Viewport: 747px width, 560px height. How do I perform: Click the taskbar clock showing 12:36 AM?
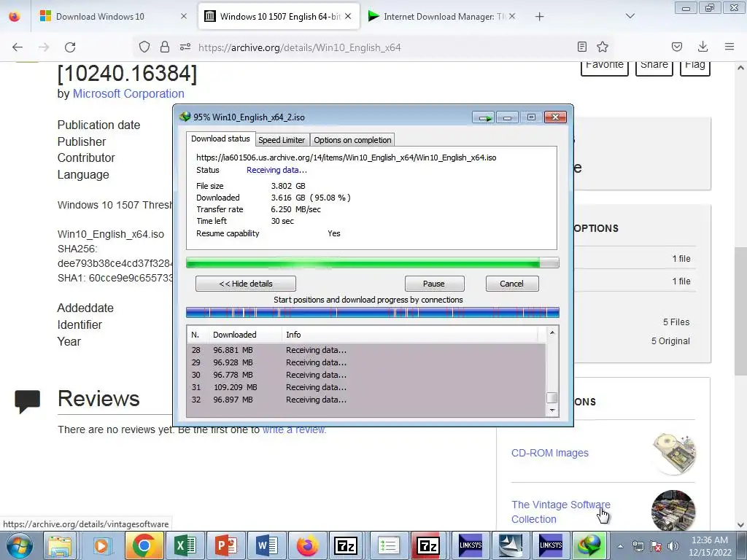point(710,546)
